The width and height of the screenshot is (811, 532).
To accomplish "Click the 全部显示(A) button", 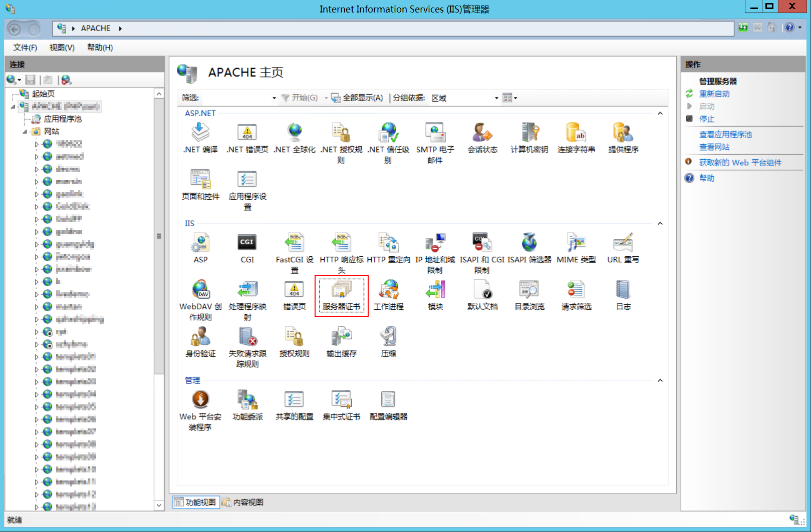I will [357, 98].
